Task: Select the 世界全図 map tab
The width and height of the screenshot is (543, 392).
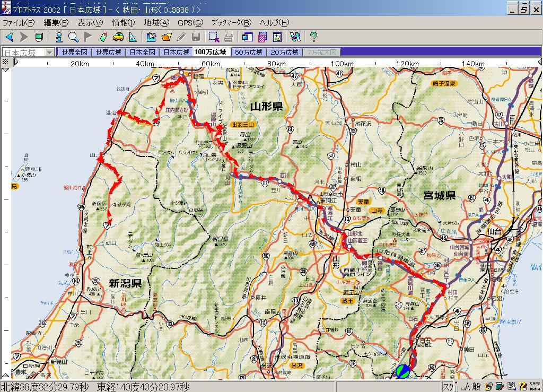Action: click(x=74, y=52)
